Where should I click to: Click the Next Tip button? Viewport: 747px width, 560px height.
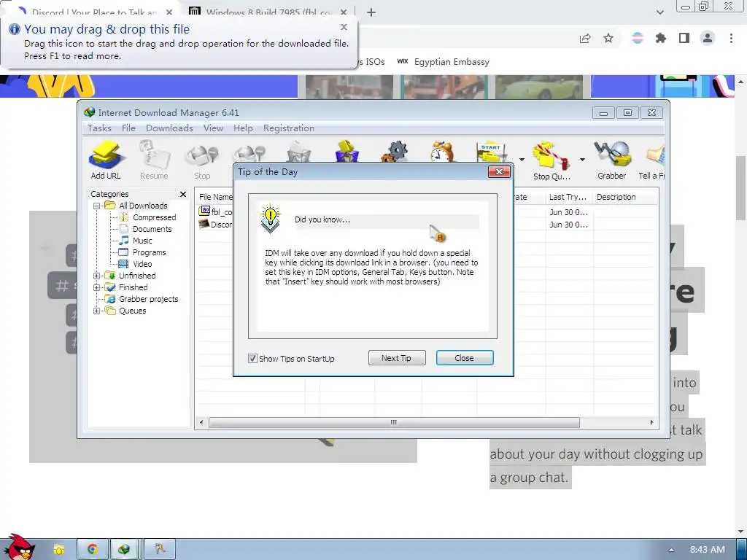click(397, 358)
